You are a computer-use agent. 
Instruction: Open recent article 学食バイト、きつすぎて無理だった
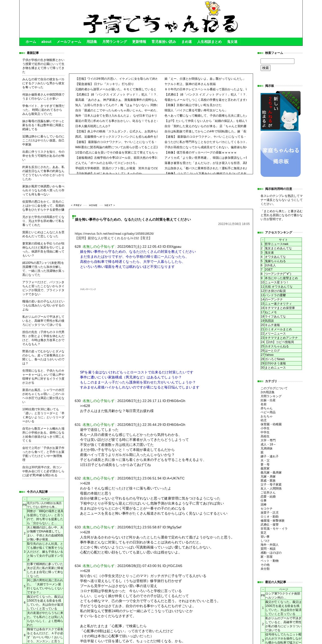[x=43, y=110]
